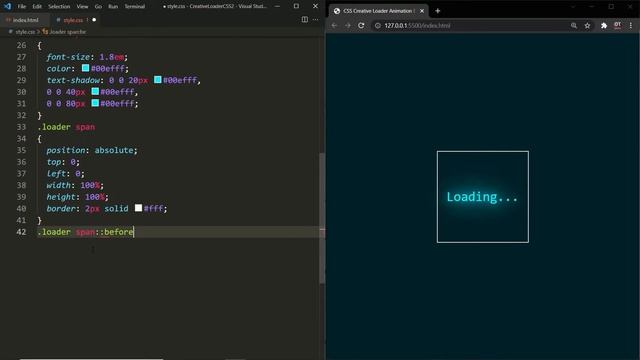Close the VS Code window
The image size is (640, 360).
315,6
